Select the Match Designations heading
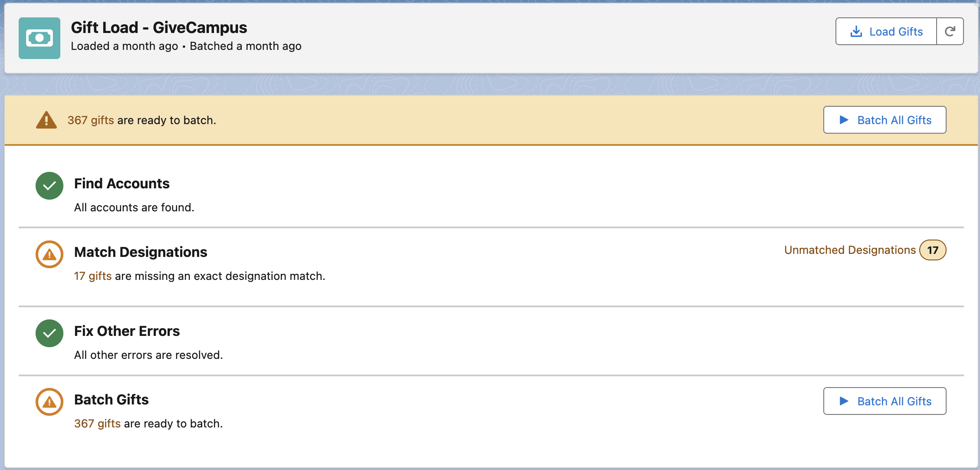Screen dimensions: 980x470 141,252
